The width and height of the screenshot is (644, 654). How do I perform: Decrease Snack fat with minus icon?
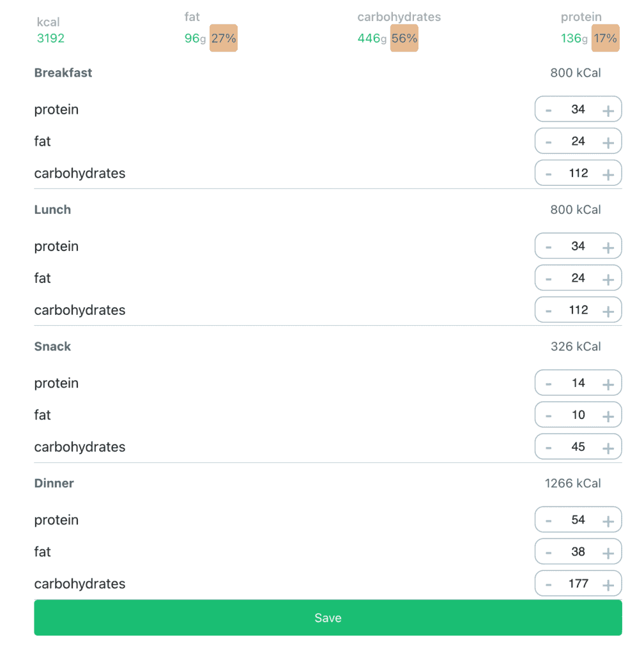pyautogui.click(x=548, y=416)
